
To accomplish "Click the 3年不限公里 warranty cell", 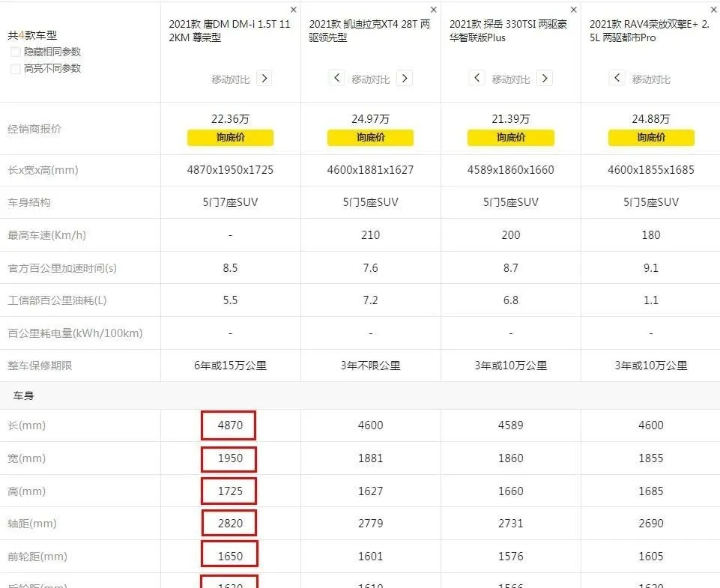I will click(x=370, y=366).
